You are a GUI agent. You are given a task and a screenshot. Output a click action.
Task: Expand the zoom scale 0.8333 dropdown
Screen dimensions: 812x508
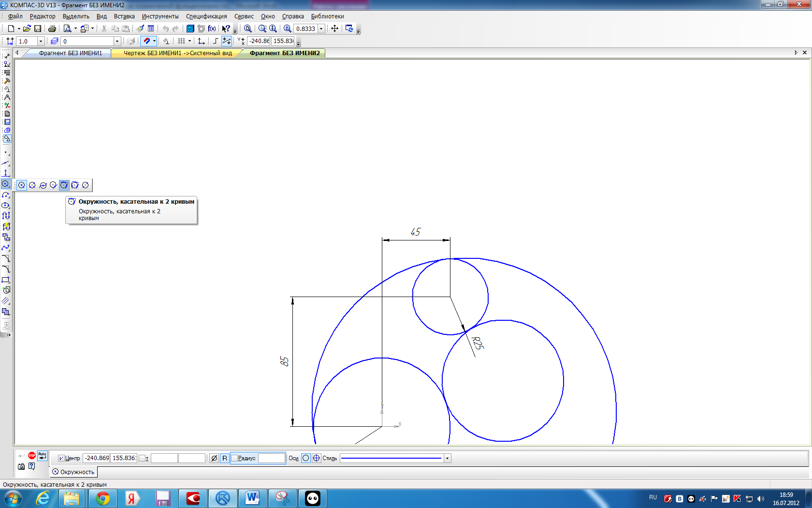pos(321,29)
